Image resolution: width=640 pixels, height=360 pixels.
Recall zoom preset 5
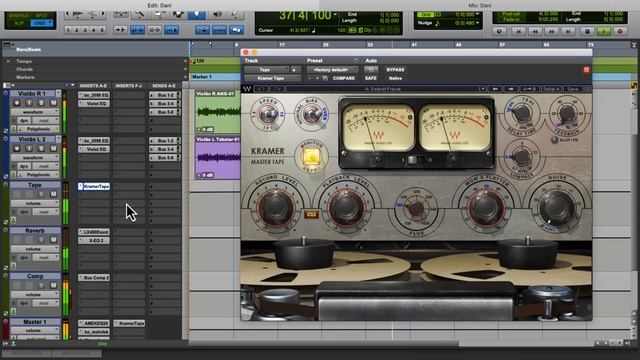(102, 30)
